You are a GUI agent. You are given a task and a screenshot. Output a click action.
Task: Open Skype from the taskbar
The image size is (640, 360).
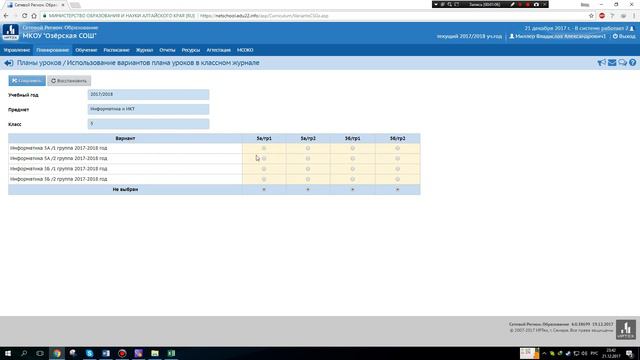coord(89,353)
